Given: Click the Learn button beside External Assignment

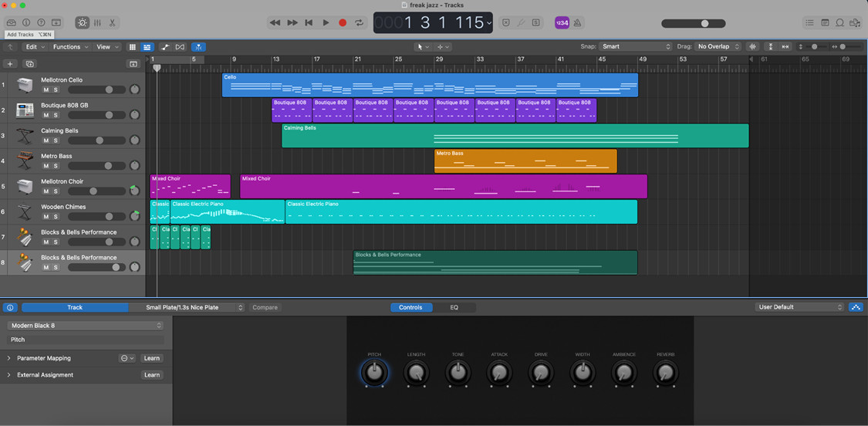Looking at the screenshot, I should (152, 375).
